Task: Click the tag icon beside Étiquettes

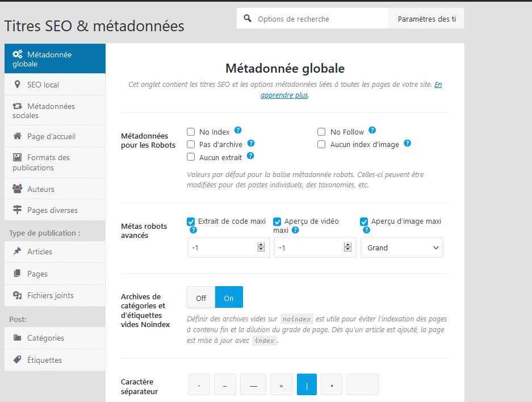Action: click(17, 359)
